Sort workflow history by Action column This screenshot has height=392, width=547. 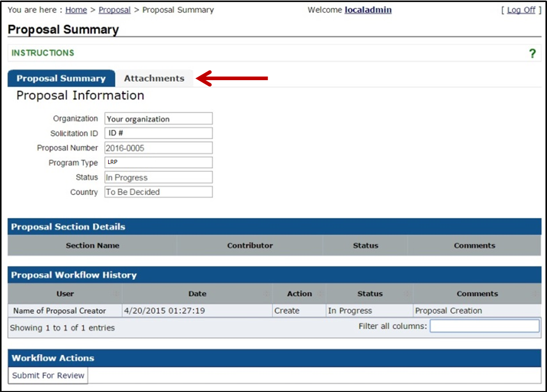(x=299, y=294)
